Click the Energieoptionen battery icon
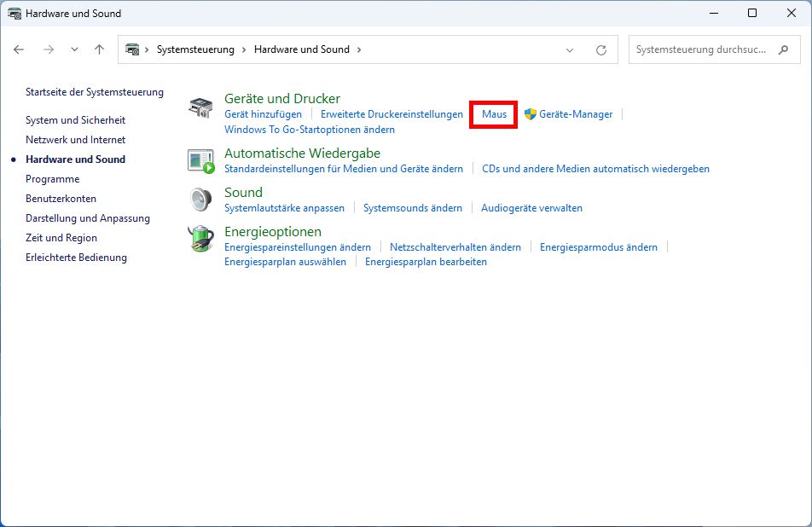The height and width of the screenshot is (527, 812). click(x=201, y=239)
